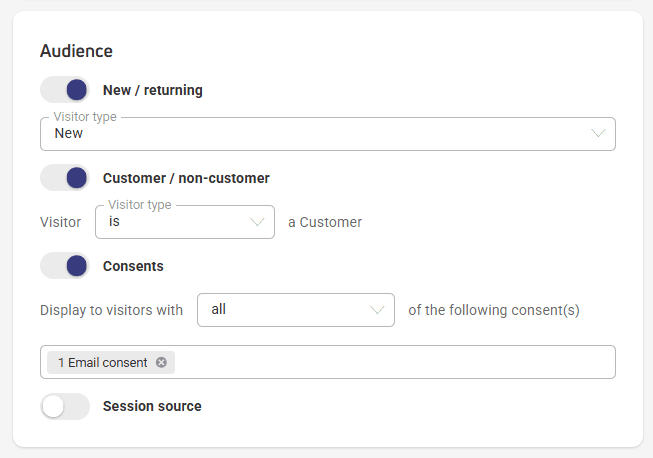This screenshot has height=458, width=653.
Task: Toggle off the Consents switch
Action: [65, 266]
